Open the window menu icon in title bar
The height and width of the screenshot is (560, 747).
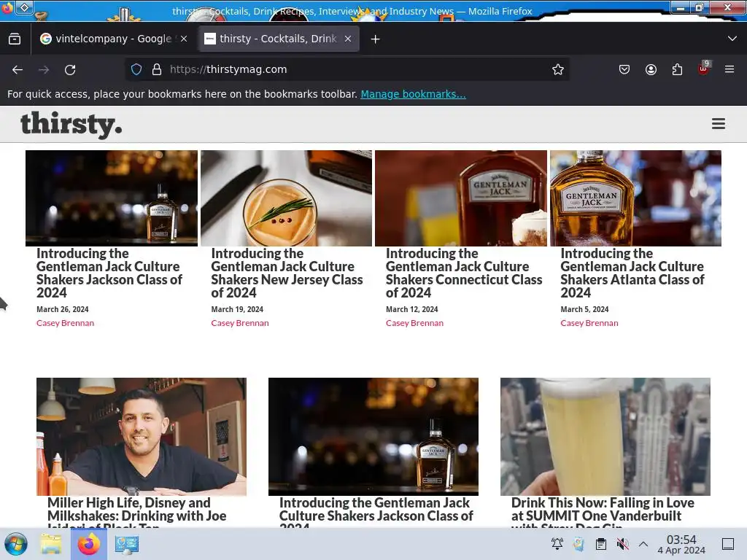pyautogui.click(x=7, y=7)
